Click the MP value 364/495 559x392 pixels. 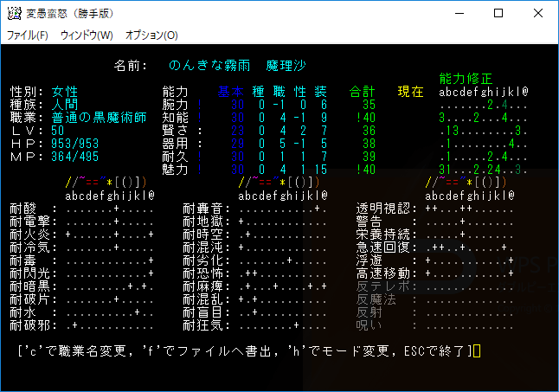pos(75,157)
